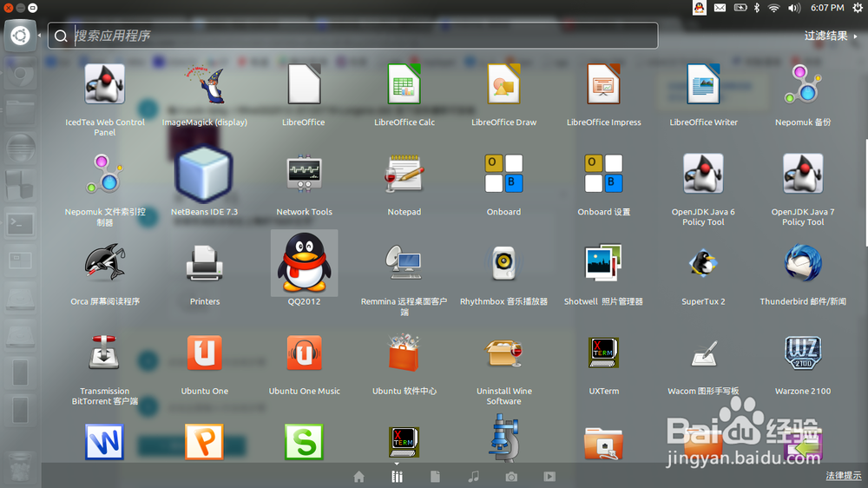Open Terminal from the launcher
Viewport: 868px width, 488px height.
(x=21, y=224)
